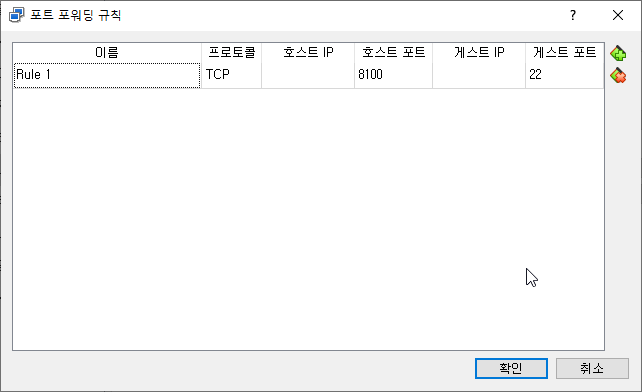Sort by the 호스트 IP column header
Screen dimensions: 642x392
pos(308,52)
